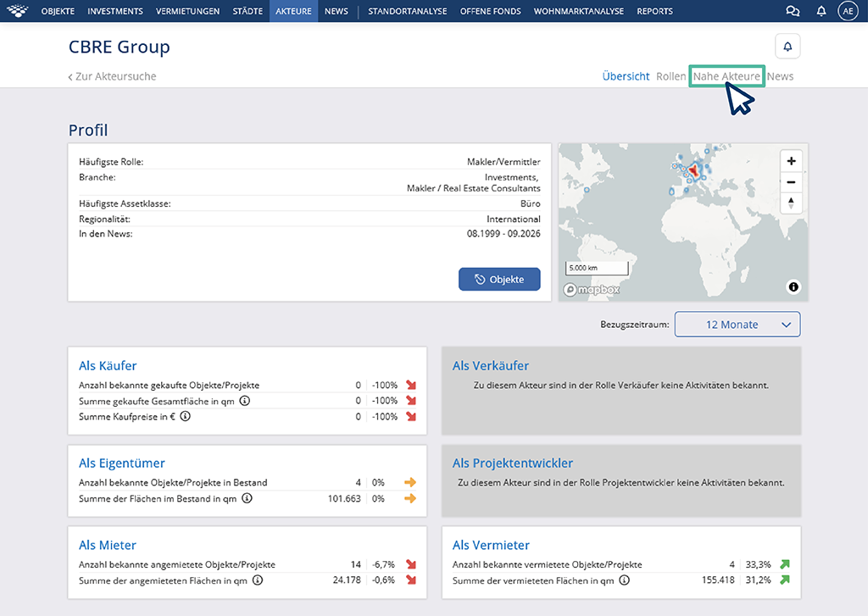Click the 08.1999 - 09.2026 news range

tap(504, 234)
